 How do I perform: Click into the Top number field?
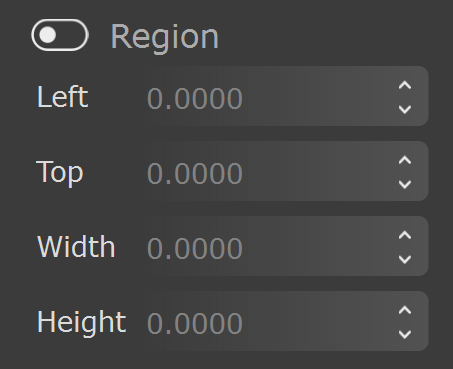pyautogui.click(x=285, y=171)
